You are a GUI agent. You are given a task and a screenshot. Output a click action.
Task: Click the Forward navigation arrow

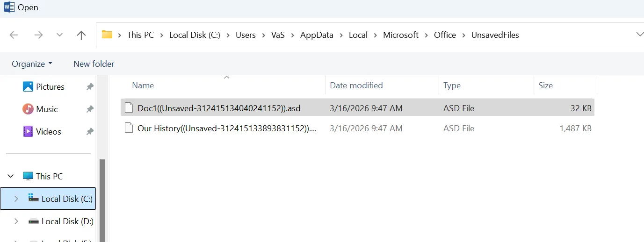pyautogui.click(x=38, y=35)
